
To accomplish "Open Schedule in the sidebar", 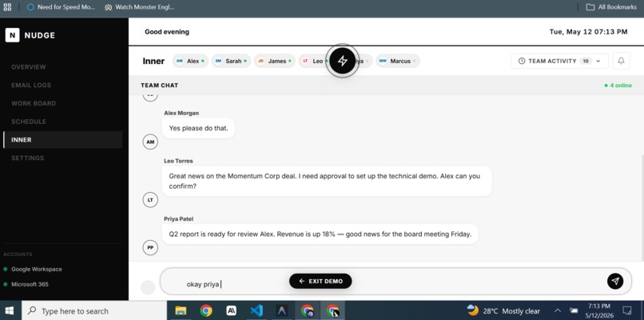I will (x=29, y=122).
